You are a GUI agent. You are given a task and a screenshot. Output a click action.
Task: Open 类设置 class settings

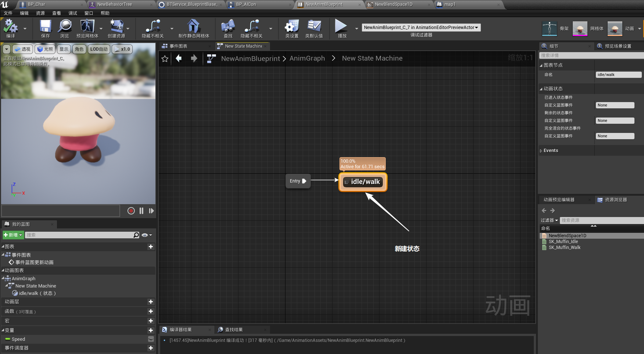coord(292,29)
